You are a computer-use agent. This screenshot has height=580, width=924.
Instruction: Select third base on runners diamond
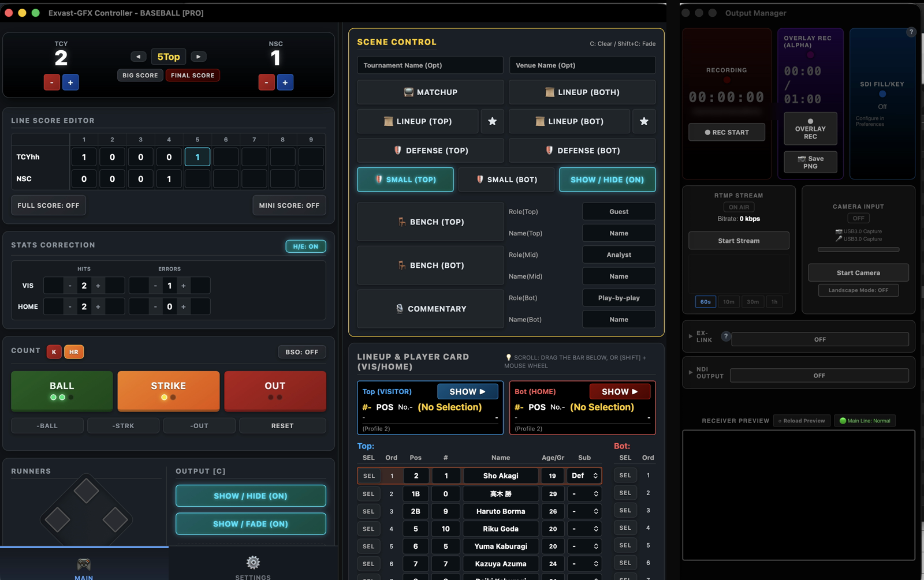coord(57,520)
